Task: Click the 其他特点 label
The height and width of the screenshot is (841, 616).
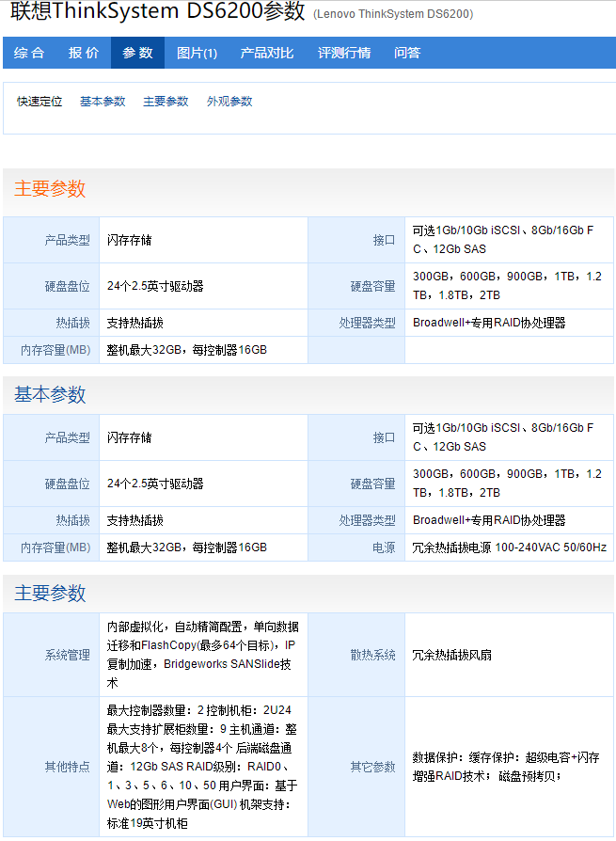Action: point(68,767)
